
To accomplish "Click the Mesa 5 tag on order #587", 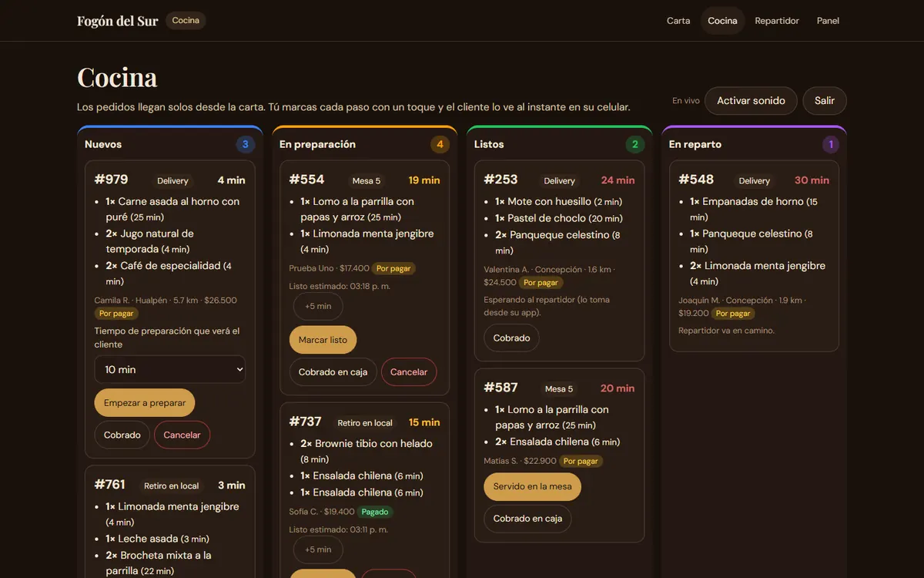I will pos(559,388).
